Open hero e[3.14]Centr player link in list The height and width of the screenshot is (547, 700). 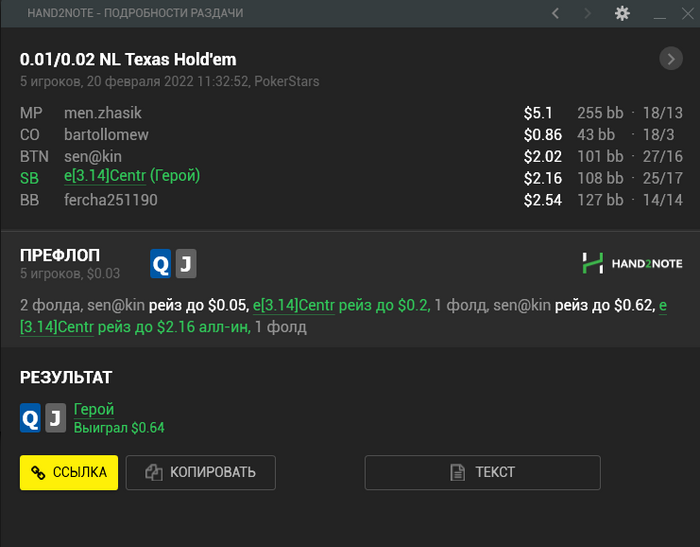[x=105, y=176]
